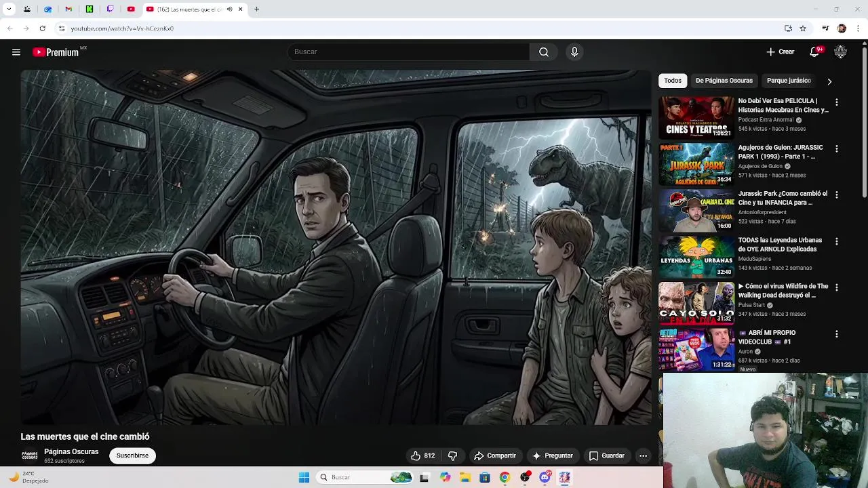Switch to the Gmail pinned tab
The height and width of the screenshot is (488, 868).
click(68, 9)
